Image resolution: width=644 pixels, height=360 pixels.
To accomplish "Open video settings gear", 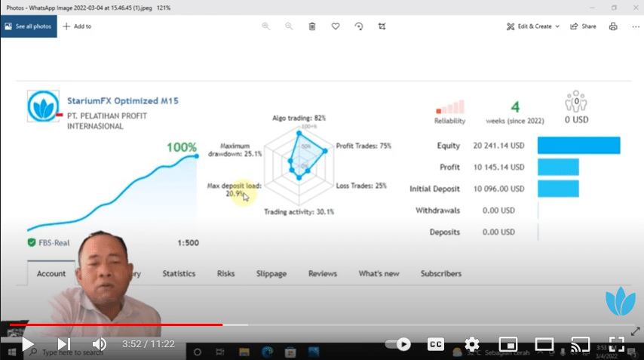I will tap(472, 344).
